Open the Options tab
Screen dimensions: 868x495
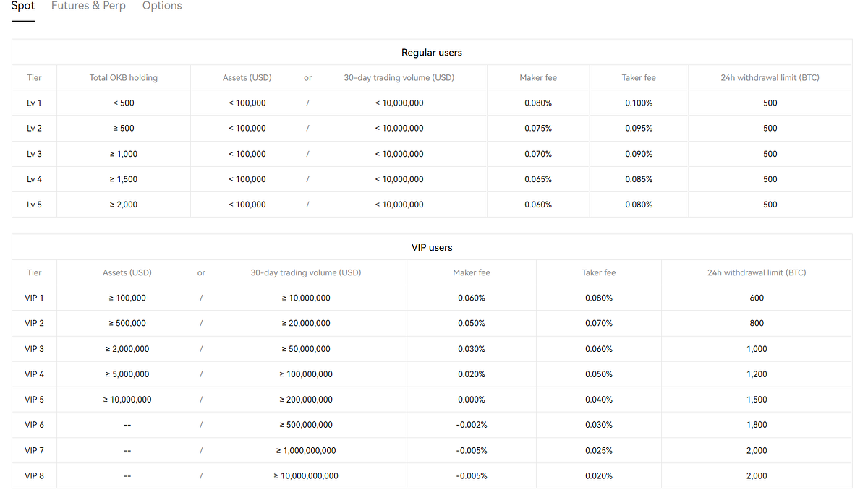(162, 6)
